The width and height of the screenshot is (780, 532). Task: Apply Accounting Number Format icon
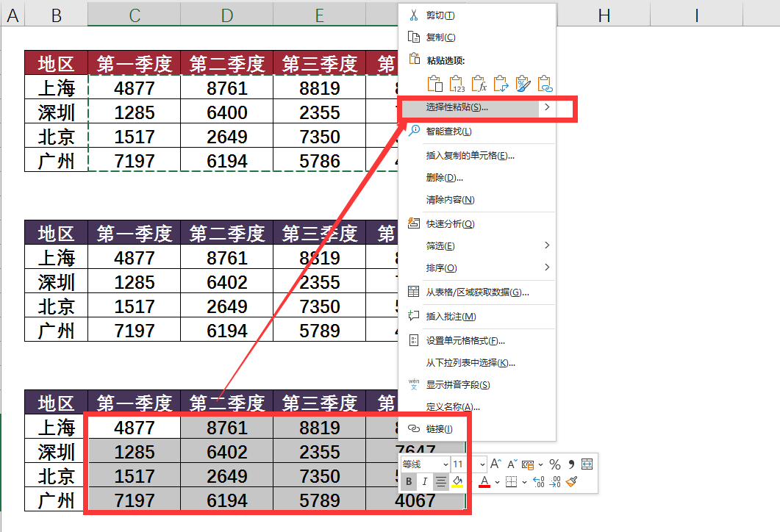pos(528,464)
